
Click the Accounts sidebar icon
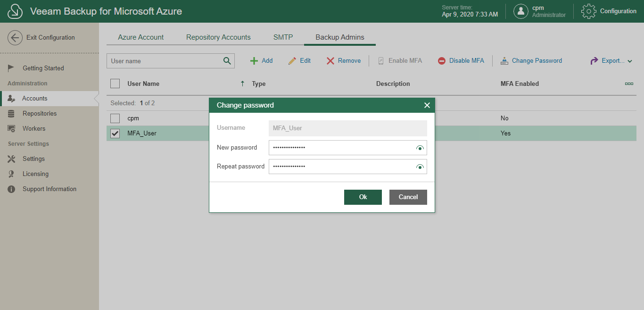coord(12,98)
